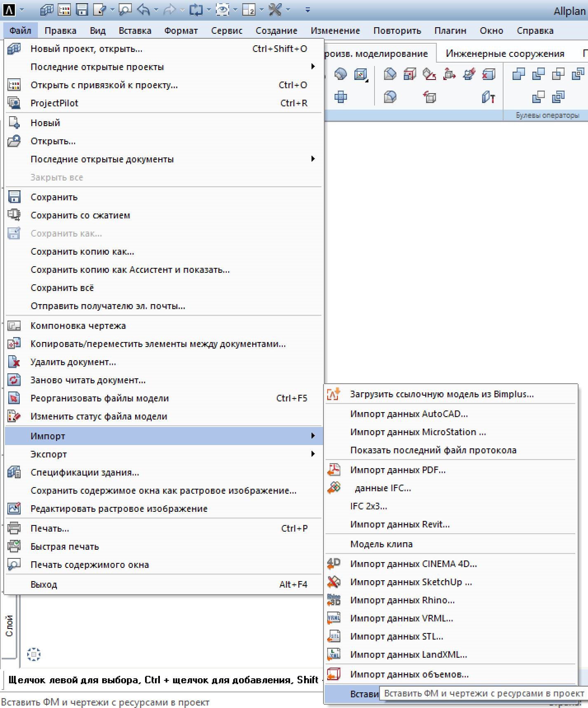588x708 pixels.
Task: Open the Создание menu
Action: point(276,30)
